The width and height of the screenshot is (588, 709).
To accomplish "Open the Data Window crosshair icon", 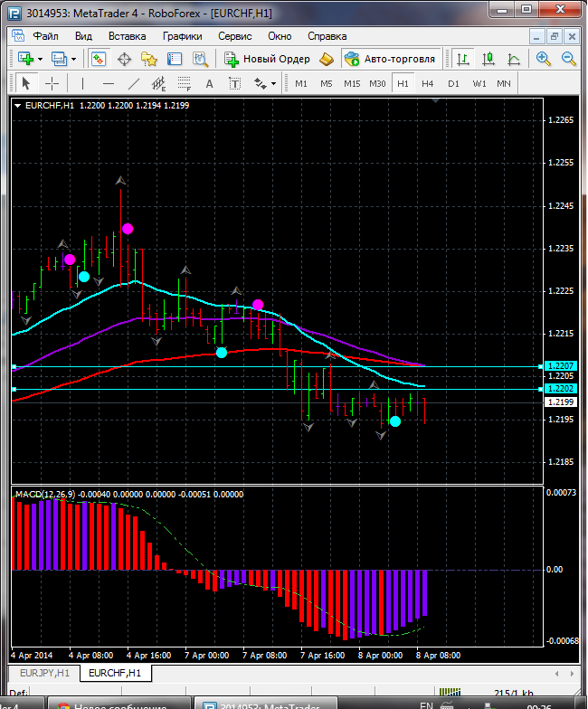I will (x=124, y=59).
